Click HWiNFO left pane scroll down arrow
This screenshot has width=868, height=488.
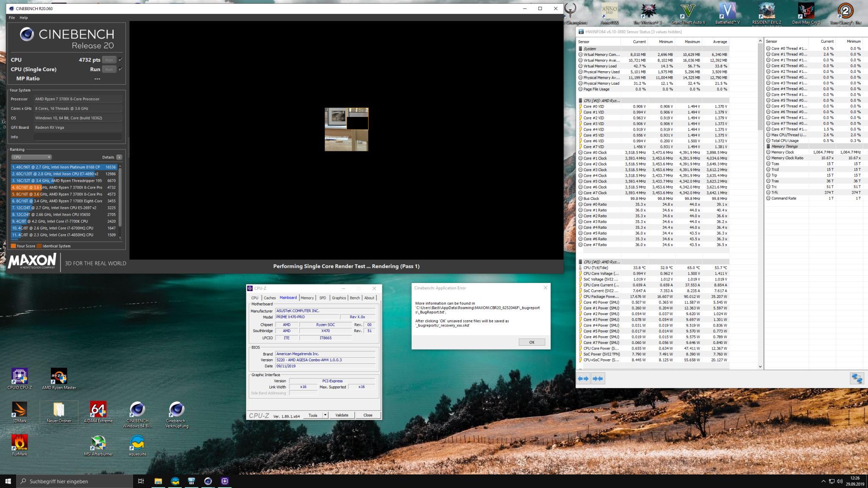(x=760, y=366)
